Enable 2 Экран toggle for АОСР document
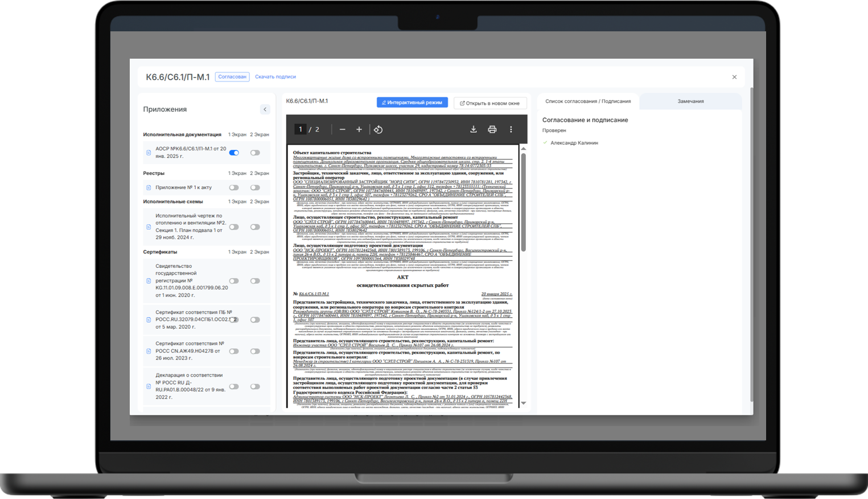 pos(255,153)
